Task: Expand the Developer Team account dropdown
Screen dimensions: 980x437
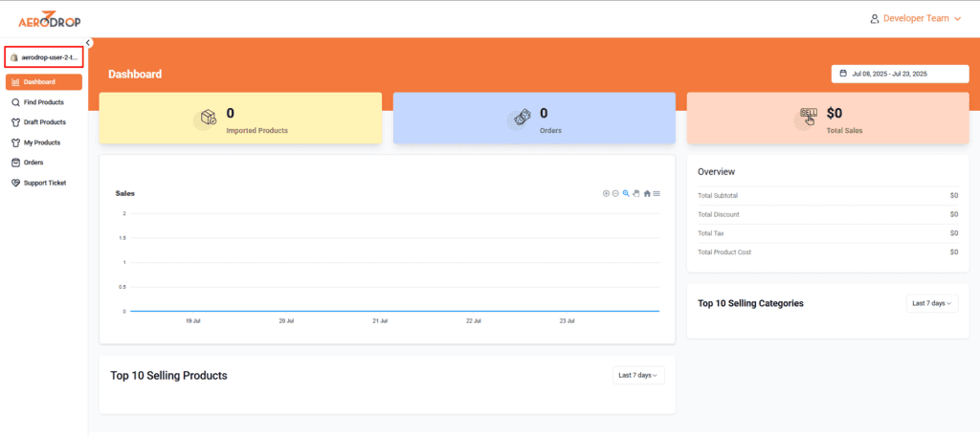Action: (x=915, y=18)
